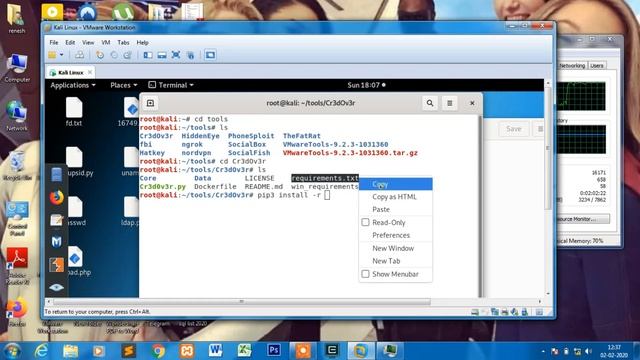Click Resource Monitor button in Task Manager
Screen dimensions: 640x360
pos(583,219)
